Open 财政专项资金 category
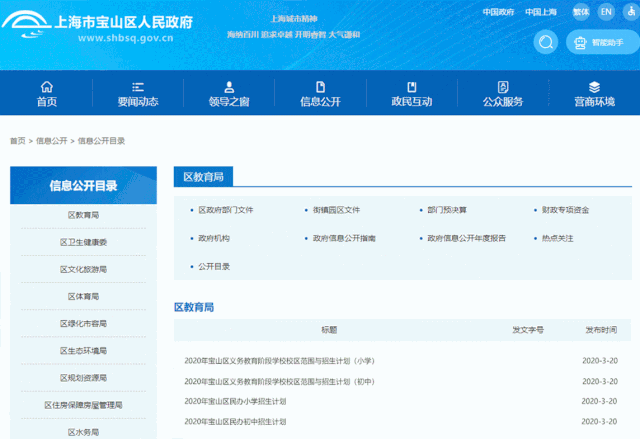Screen dimensions: 640x439 (565, 210)
